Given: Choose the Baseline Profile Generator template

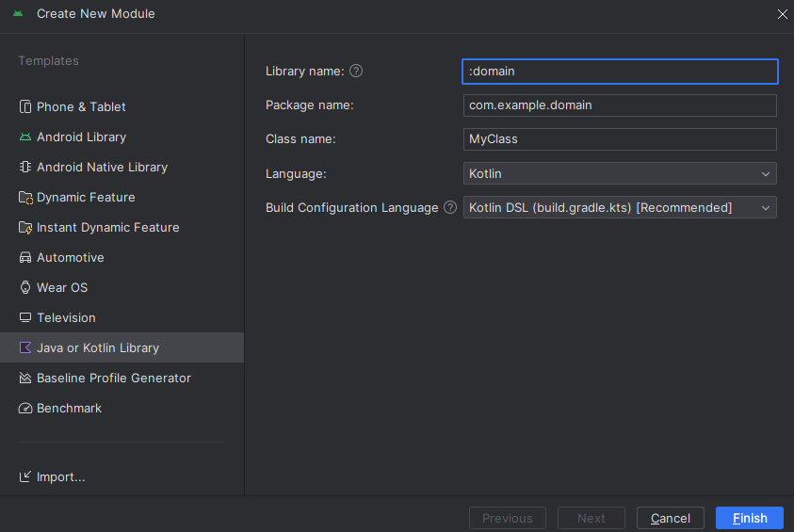Looking at the screenshot, I should [x=122, y=378].
